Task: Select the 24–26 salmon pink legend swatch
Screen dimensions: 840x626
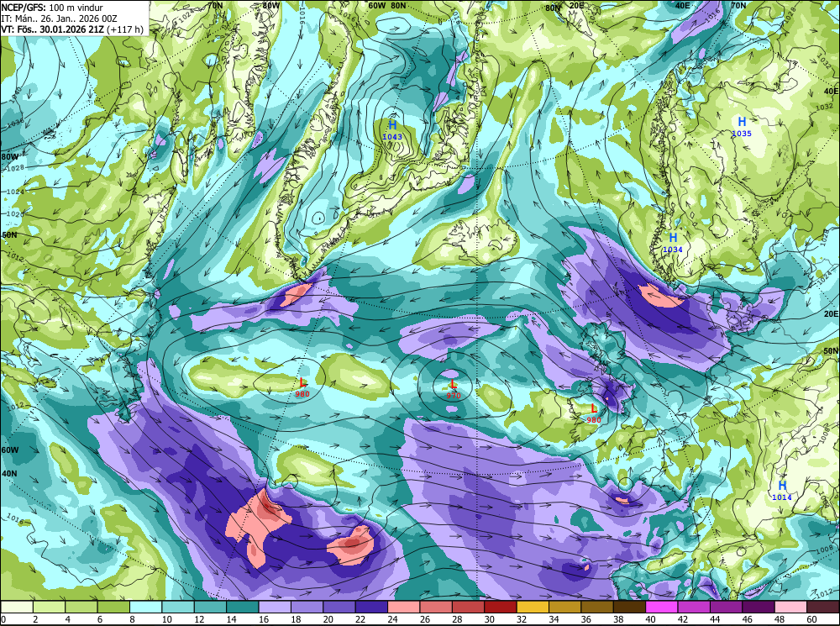Action: [404, 607]
